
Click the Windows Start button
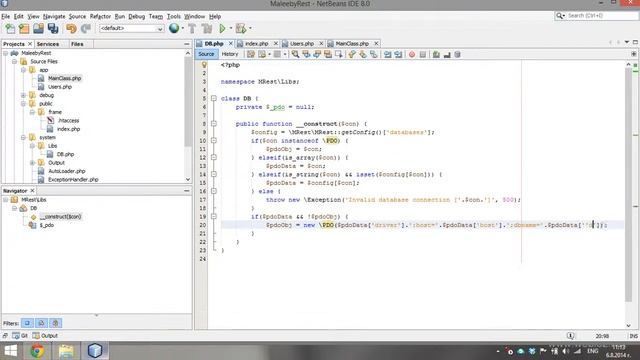(x=11, y=351)
